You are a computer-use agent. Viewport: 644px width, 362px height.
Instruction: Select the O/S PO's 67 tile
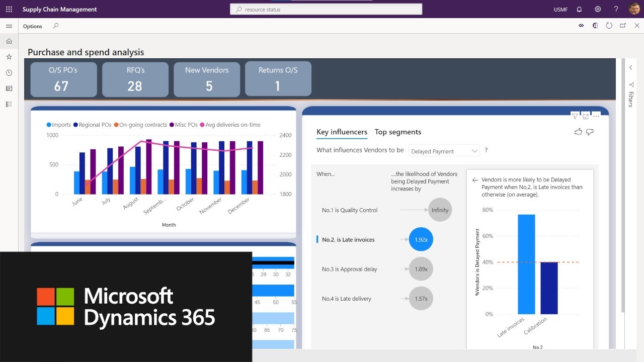click(63, 79)
